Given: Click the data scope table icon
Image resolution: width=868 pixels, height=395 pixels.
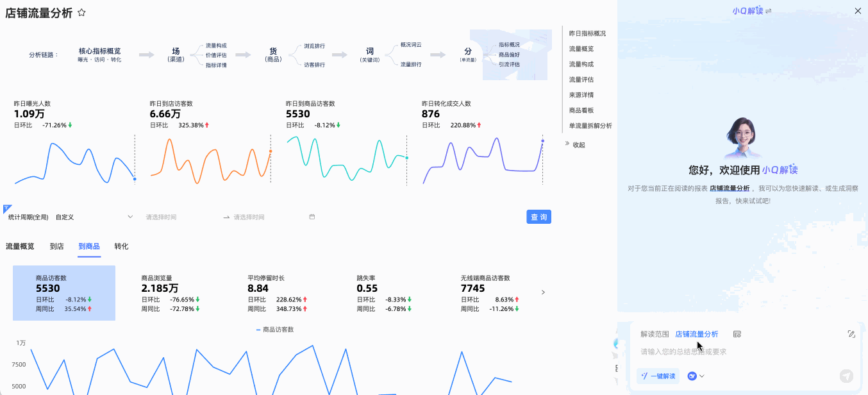Looking at the screenshot, I should point(737,334).
